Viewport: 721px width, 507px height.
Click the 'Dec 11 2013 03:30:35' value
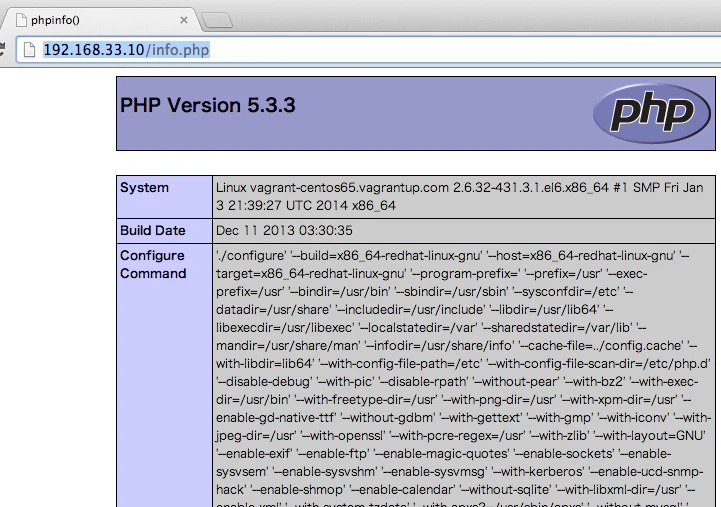coord(284,230)
